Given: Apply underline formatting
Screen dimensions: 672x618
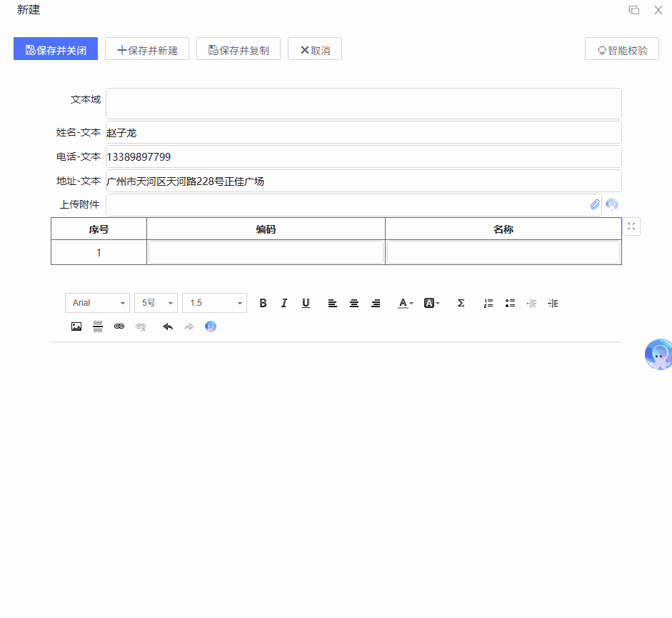Looking at the screenshot, I should (306, 303).
